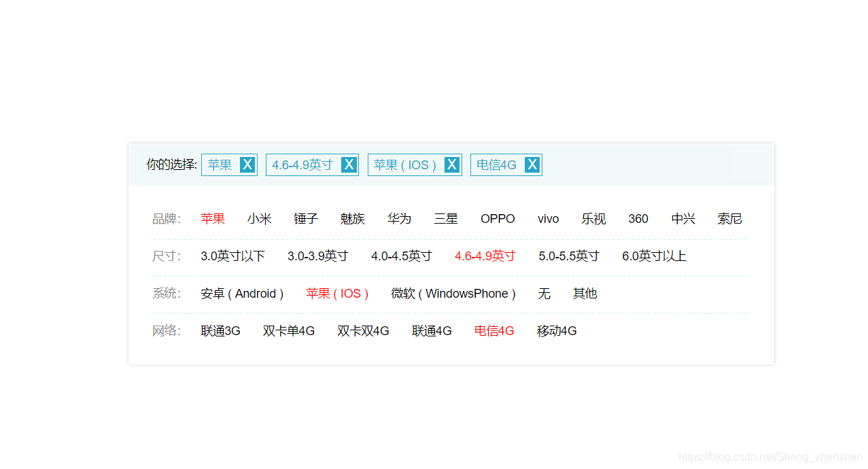
Task: Choose the vivo brand
Action: tap(549, 219)
